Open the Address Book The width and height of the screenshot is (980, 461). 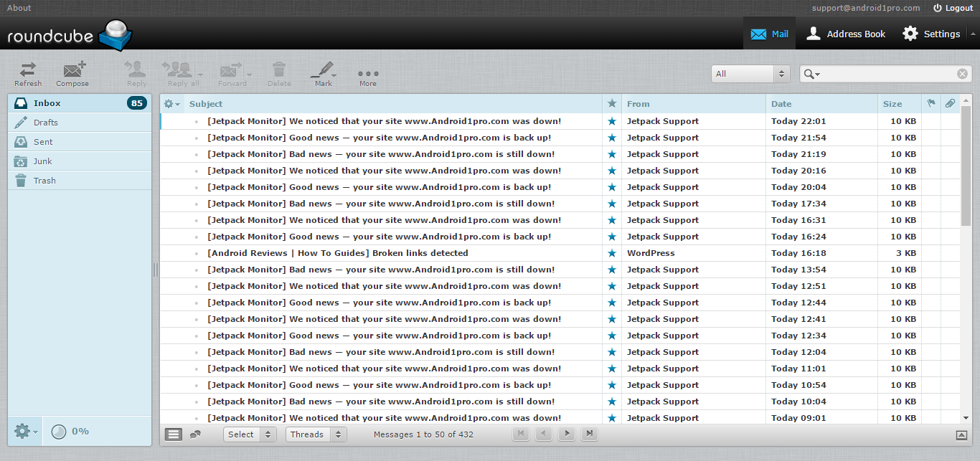tap(846, 34)
